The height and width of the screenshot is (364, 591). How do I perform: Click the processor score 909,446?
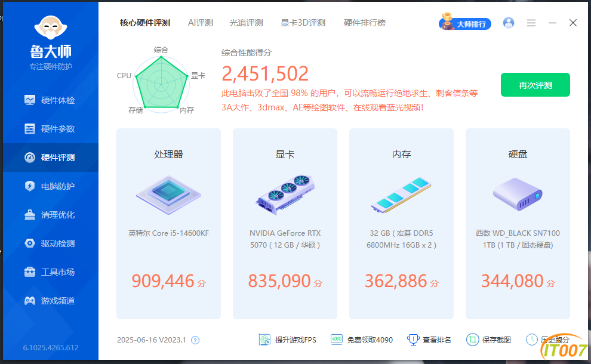point(163,281)
